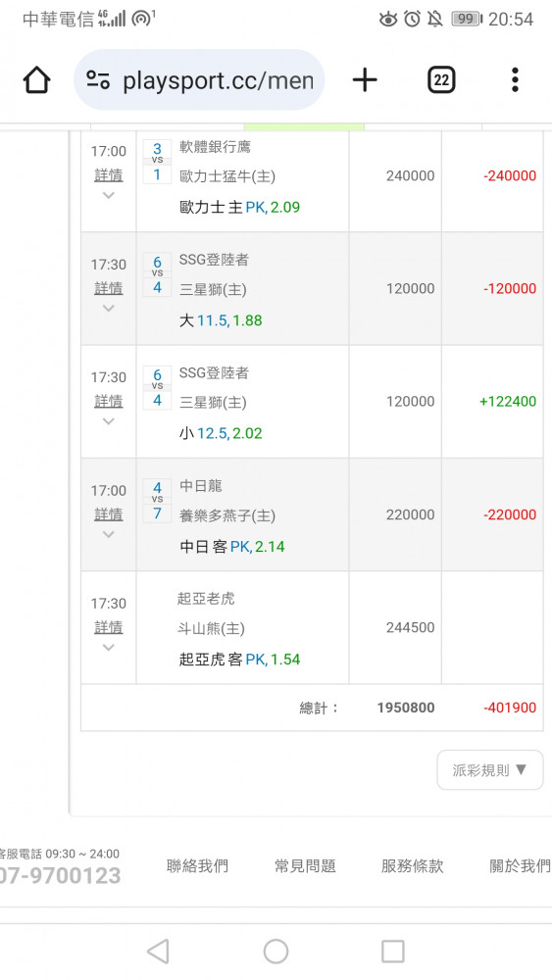Viewport: 552px width, 980px height.
Task: Open the 聯絡我們 footer link
Action: point(197,865)
